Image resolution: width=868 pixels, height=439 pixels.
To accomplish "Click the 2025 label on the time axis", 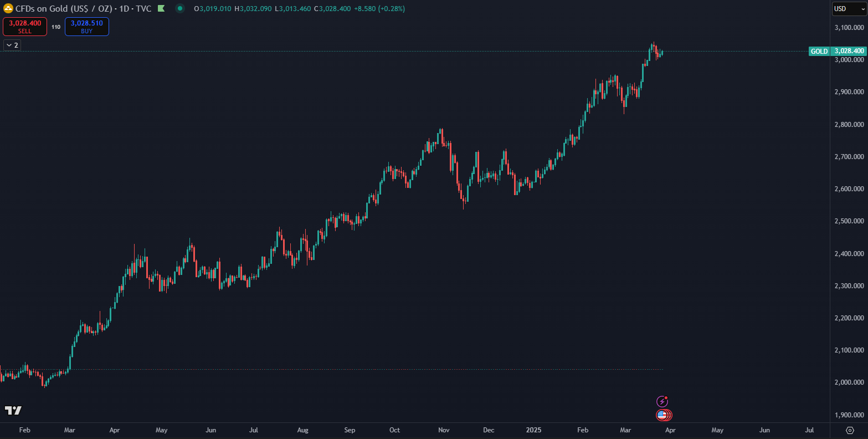I will point(533,430).
